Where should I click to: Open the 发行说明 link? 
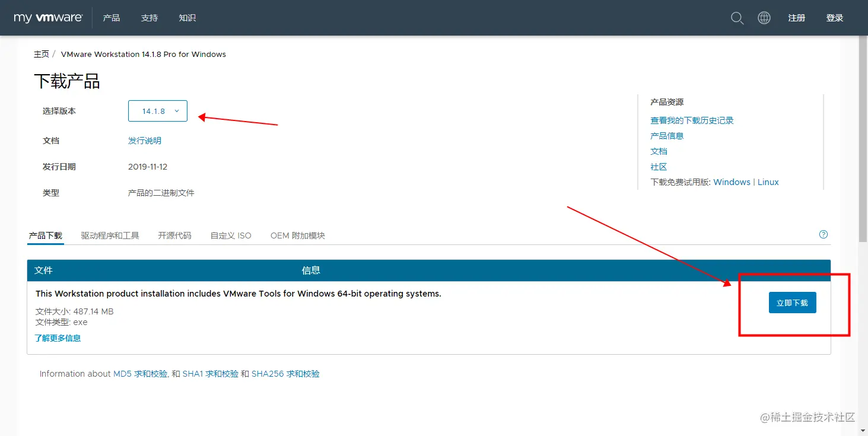(145, 141)
